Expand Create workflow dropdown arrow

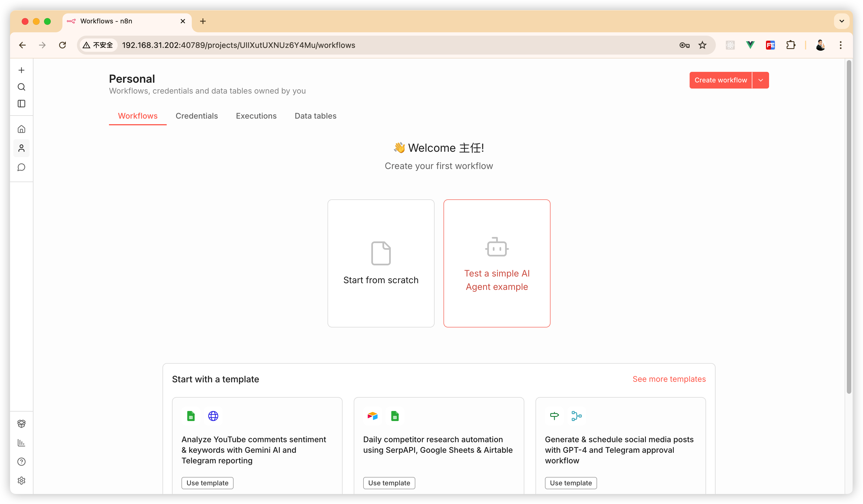760,80
